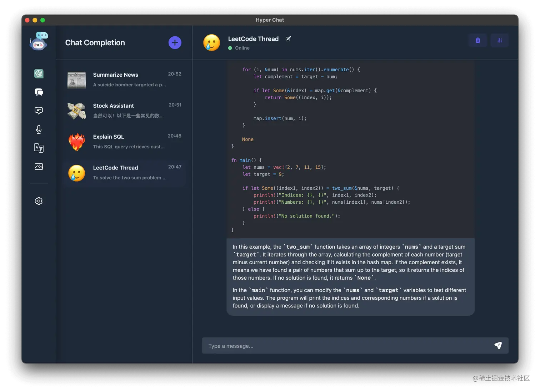Click the edit icon beside LeetCode Thread
This screenshot has height=392, width=540.
[288, 39]
